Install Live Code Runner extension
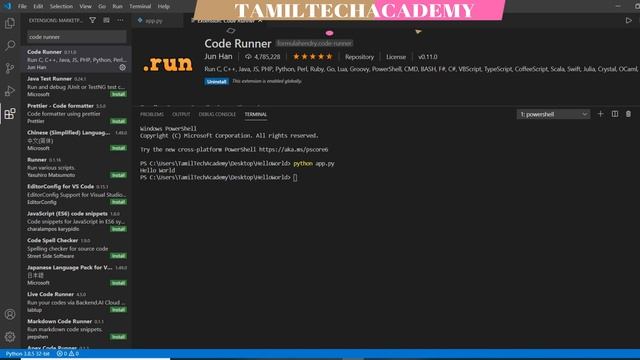The image size is (640, 360). (118, 310)
